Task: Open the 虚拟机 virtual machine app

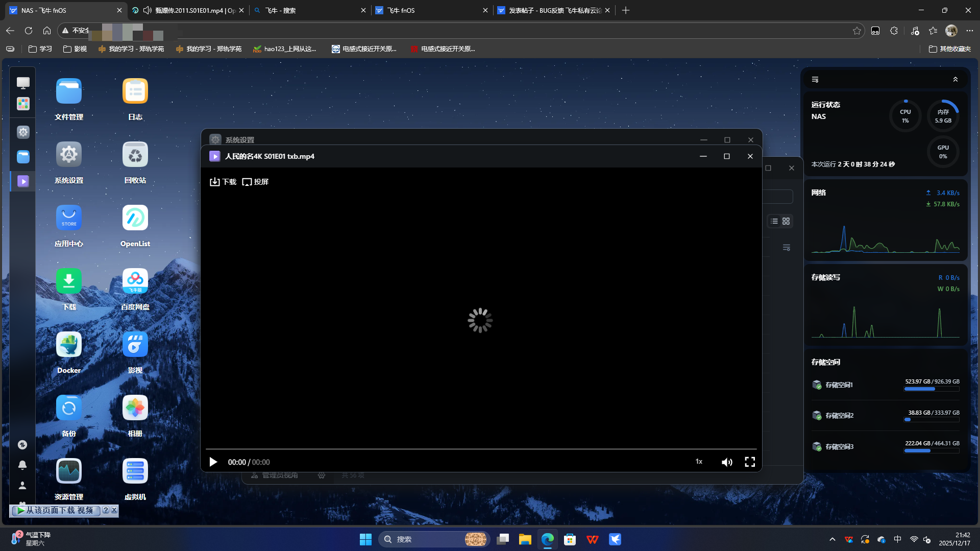Action: click(x=135, y=471)
